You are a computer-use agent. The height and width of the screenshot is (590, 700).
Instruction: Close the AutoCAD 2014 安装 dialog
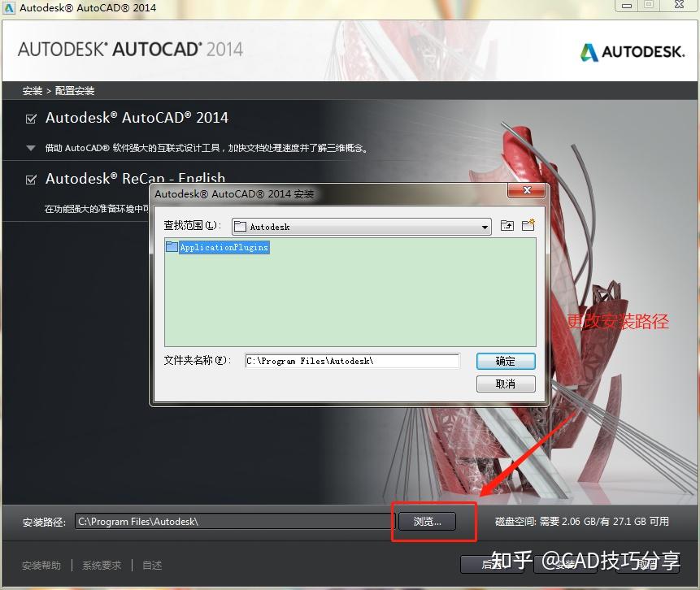(526, 190)
